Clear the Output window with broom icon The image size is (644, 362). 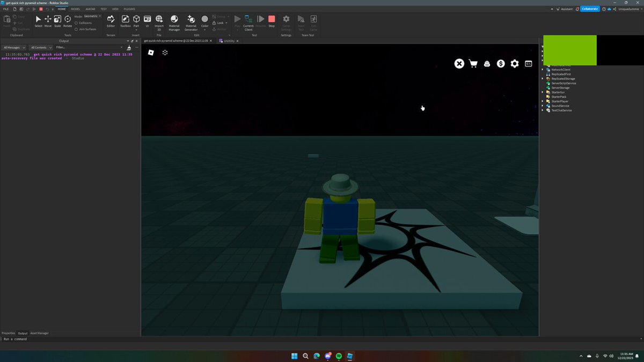coord(129,47)
